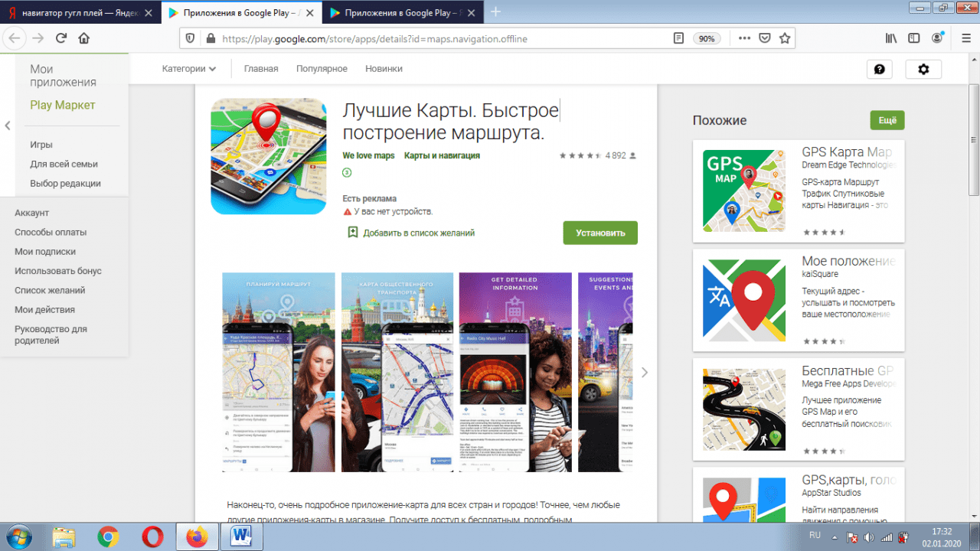The height and width of the screenshot is (551, 980).
Task: Bookmark this page with the star icon
Action: [x=784, y=38]
